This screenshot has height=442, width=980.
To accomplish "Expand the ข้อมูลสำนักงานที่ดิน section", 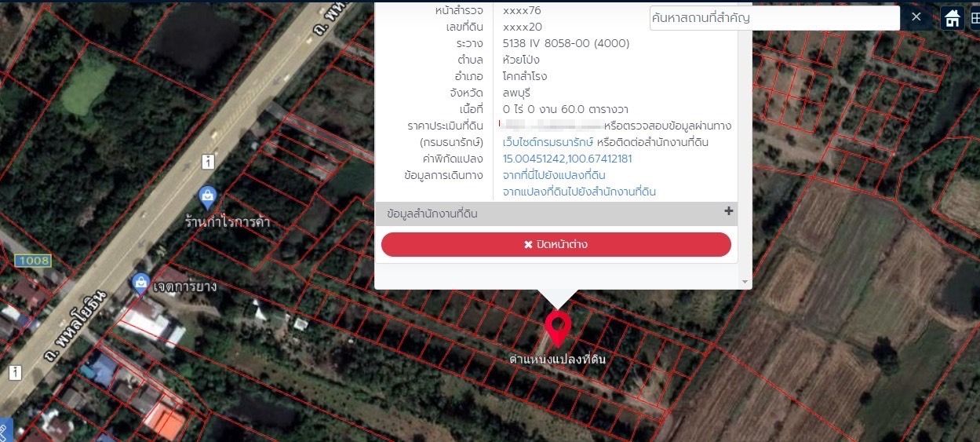I will [556, 214].
